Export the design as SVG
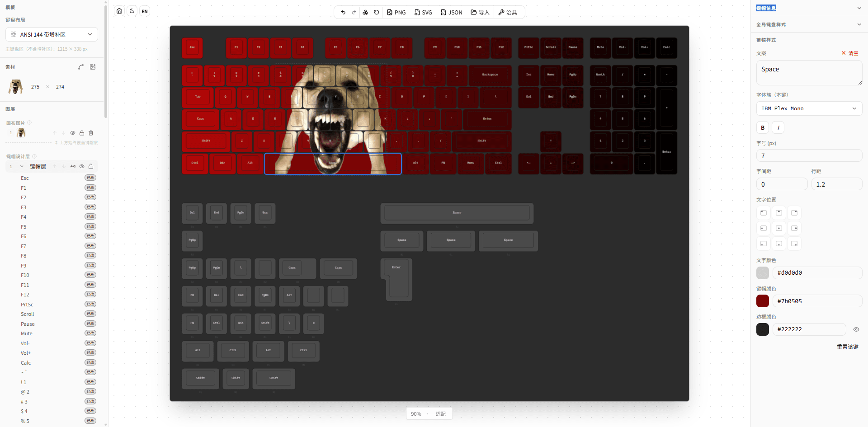868x427 pixels. click(x=423, y=12)
